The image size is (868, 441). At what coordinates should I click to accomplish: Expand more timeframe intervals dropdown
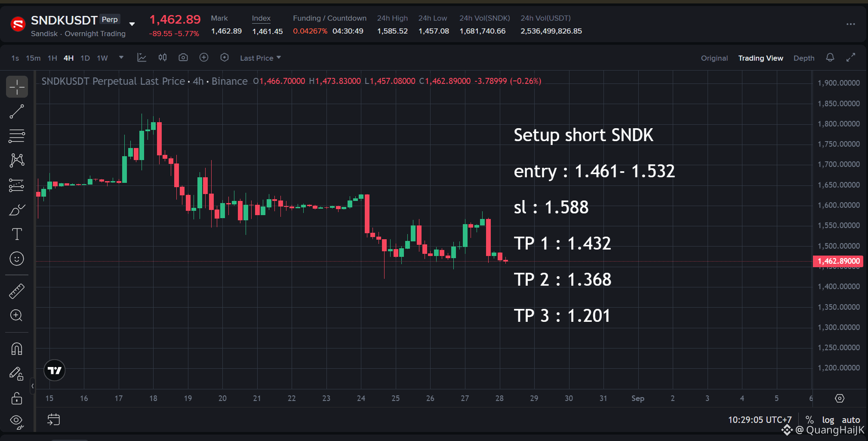point(121,57)
